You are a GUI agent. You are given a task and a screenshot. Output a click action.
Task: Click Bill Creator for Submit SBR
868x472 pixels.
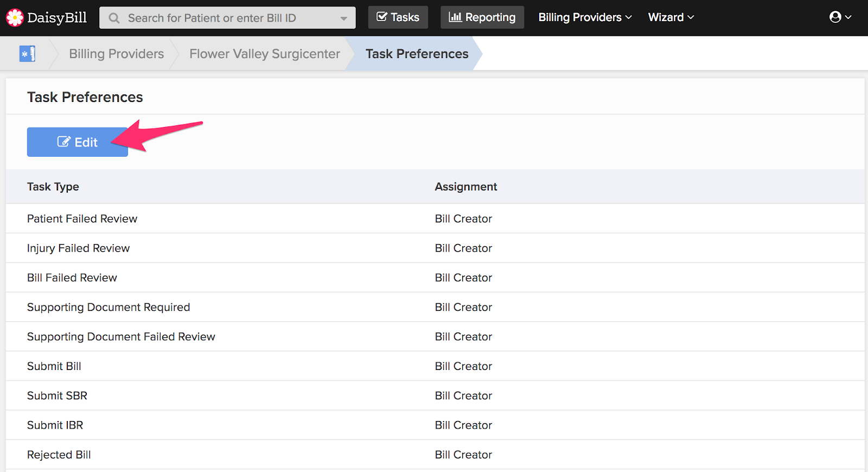(x=463, y=396)
